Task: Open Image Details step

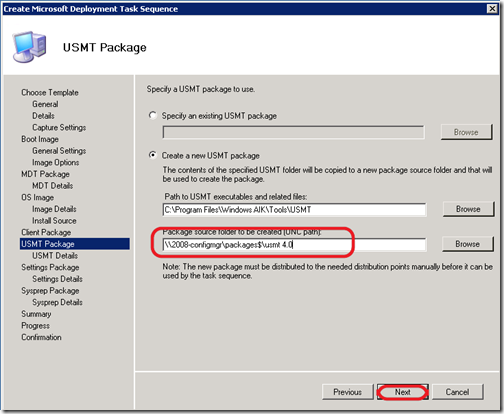Action: click(54, 209)
